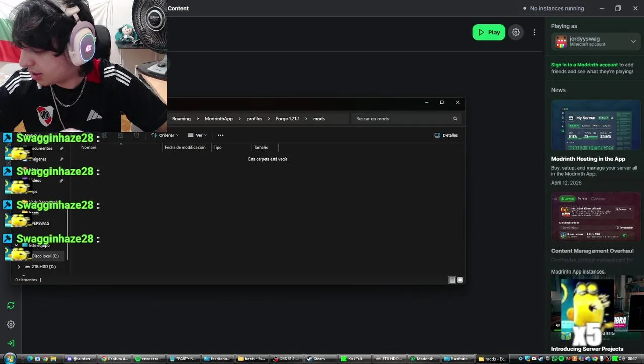644x364 pixels.
Task: Click the green refresh icon in Modrinth sidebar
Action: 11,305
